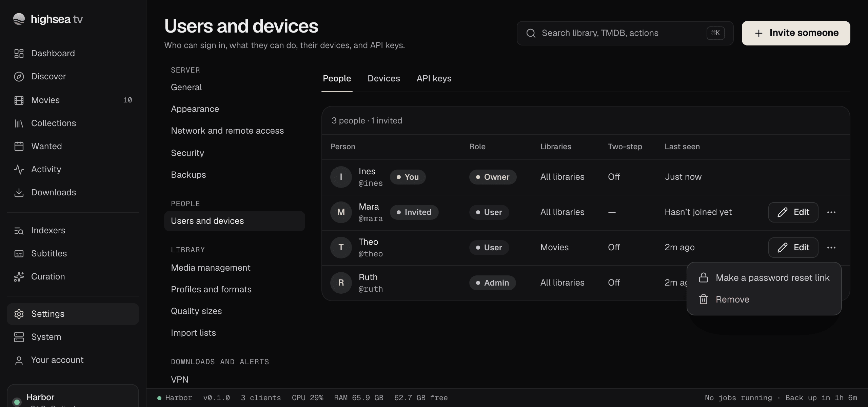The image size is (868, 407).
Task: Choose Make a password reset link
Action: pos(764,278)
